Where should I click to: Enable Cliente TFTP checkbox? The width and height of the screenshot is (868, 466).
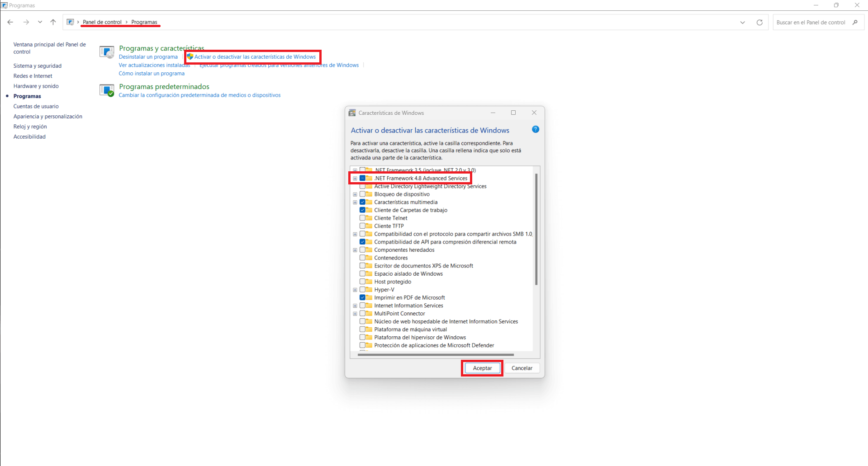tap(362, 226)
